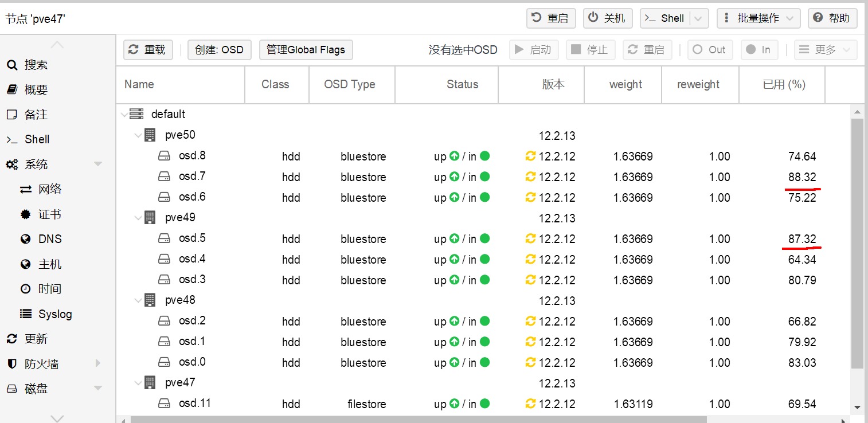Expand the 防火墙 submenu arrow
868x423 pixels.
[x=98, y=363]
